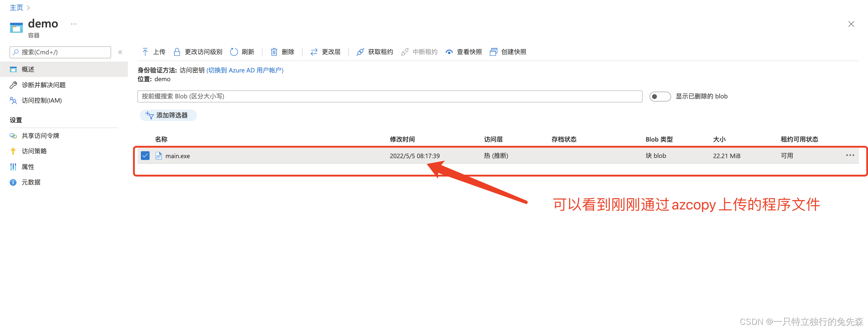Image resolution: width=868 pixels, height=329 pixels.
Task: Click the info icon for 元数据
Action: click(x=13, y=182)
